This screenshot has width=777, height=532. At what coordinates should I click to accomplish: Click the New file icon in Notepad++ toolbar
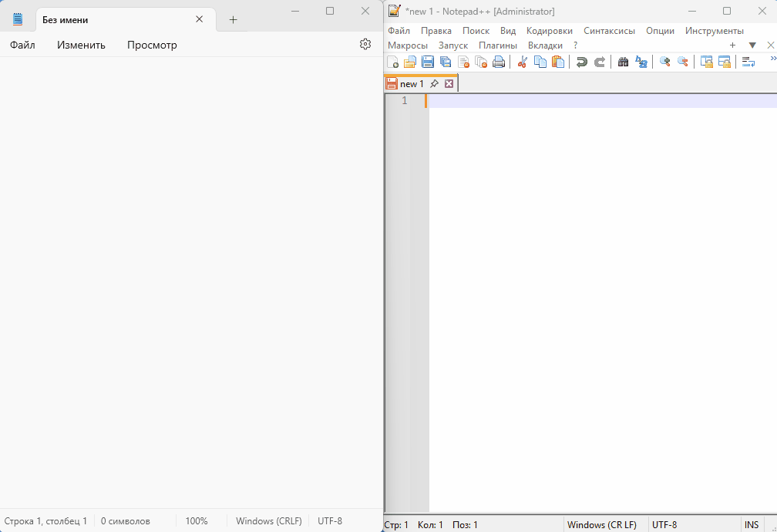pyautogui.click(x=393, y=62)
